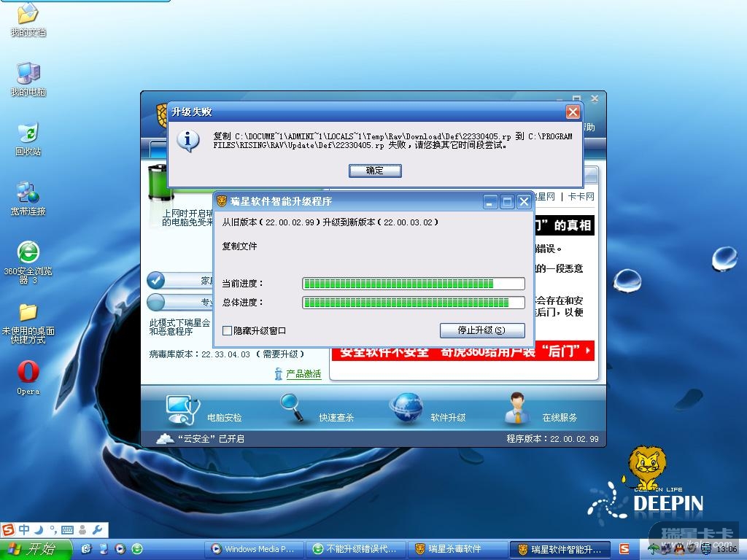
Task: Click the 13:06 system clock
Action: [726, 549]
